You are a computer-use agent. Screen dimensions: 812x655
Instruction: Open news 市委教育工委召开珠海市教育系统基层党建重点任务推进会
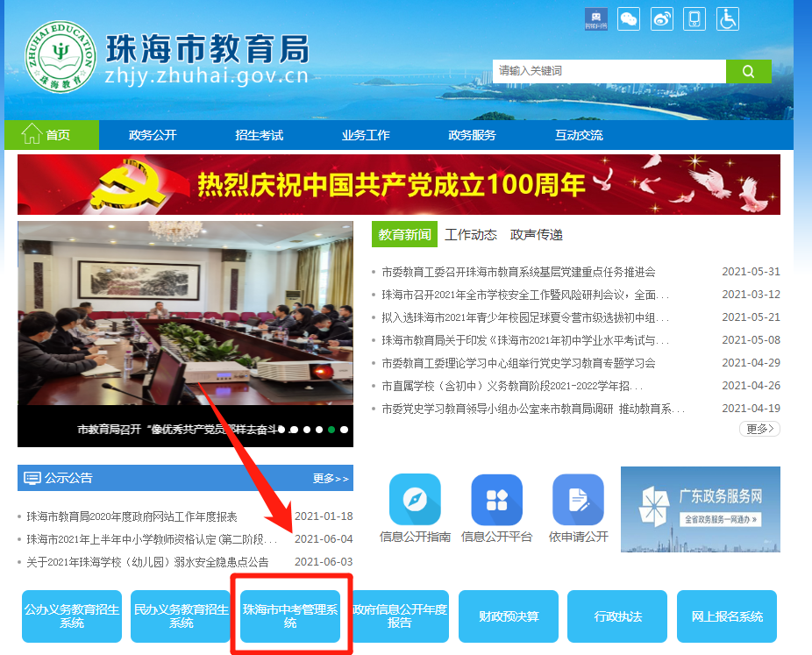click(518, 272)
